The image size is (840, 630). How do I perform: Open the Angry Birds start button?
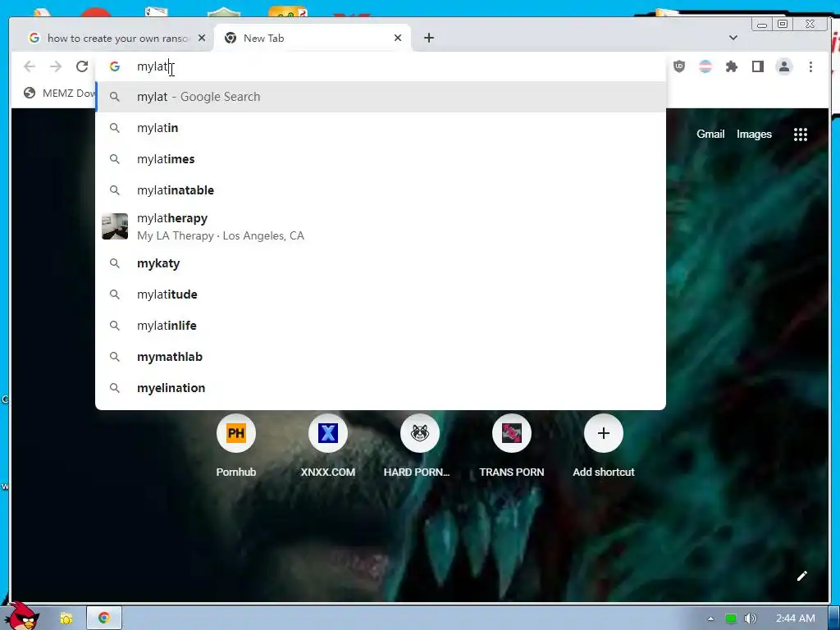[x=21, y=616]
